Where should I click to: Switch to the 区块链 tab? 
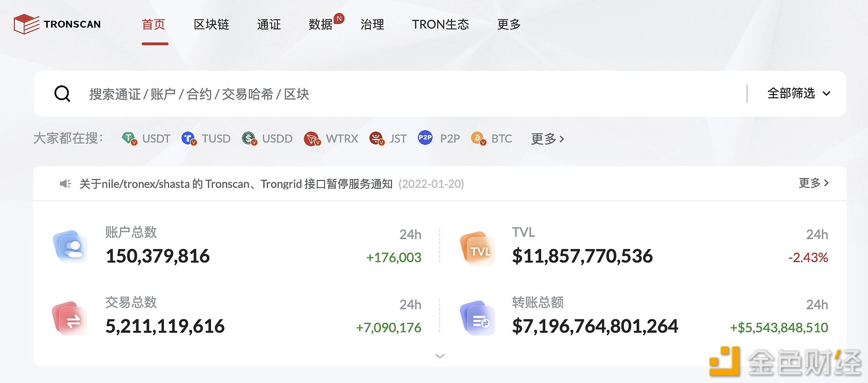click(x=211, y=24)
